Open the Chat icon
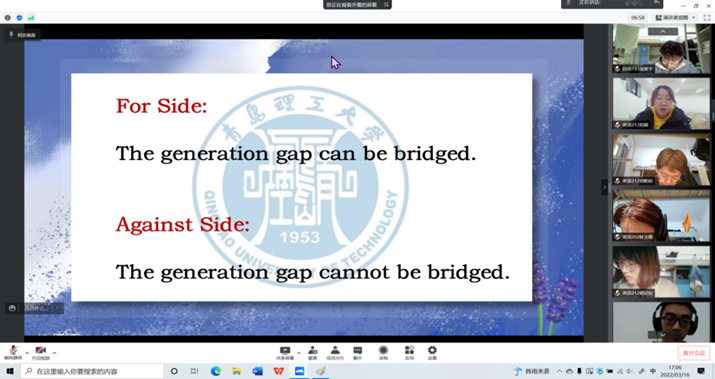Image resolution: width=715 pixels, height=379 pixels. tap(358, 353)
